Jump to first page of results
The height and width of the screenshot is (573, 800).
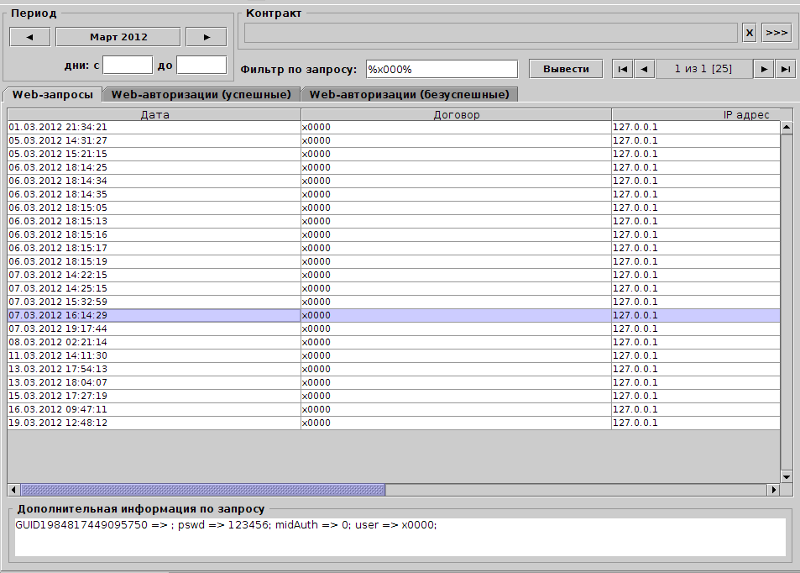click(x=623, y=69)
